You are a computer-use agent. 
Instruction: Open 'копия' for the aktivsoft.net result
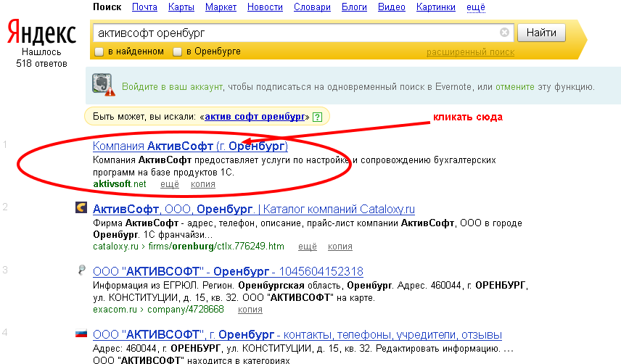pos(203,184)
